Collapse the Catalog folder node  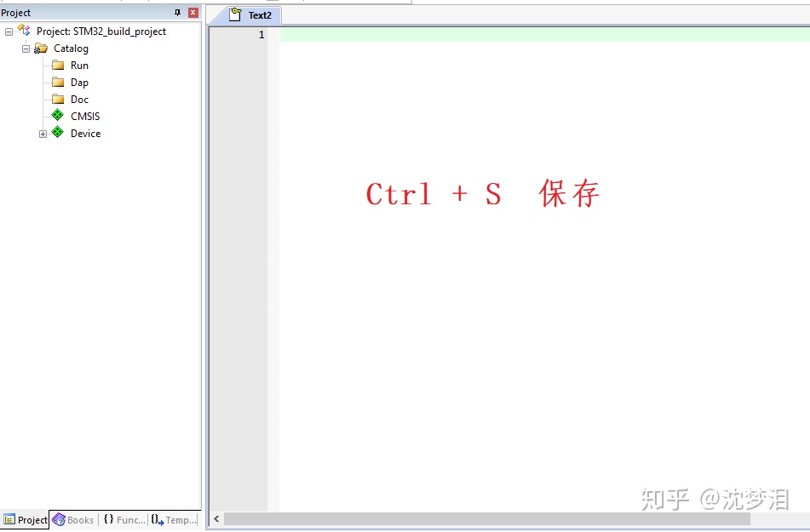[26, 49]
